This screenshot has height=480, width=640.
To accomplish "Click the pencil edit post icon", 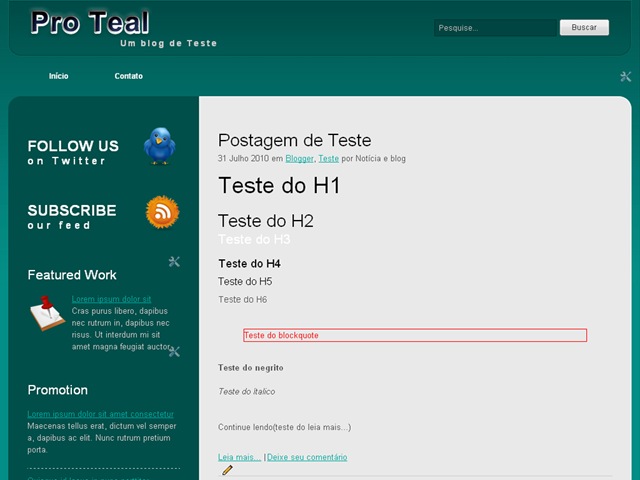I will 227,470.
